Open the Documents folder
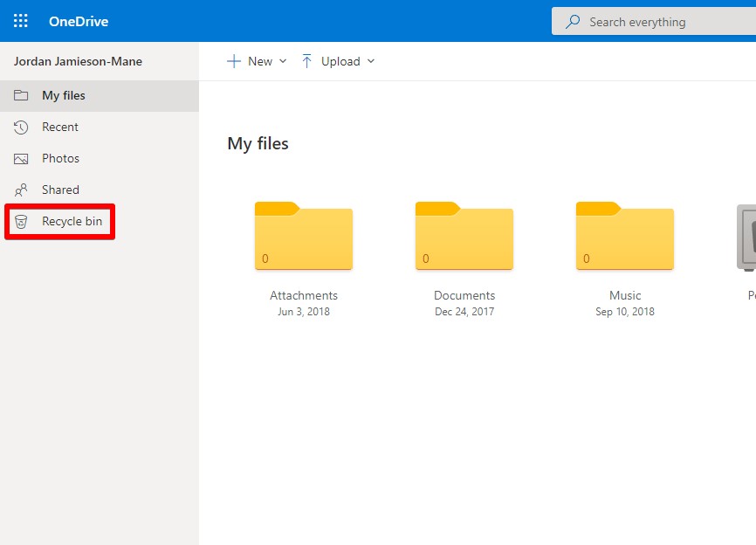This screenshot has height=545, width=756. (x=464, y=238)
